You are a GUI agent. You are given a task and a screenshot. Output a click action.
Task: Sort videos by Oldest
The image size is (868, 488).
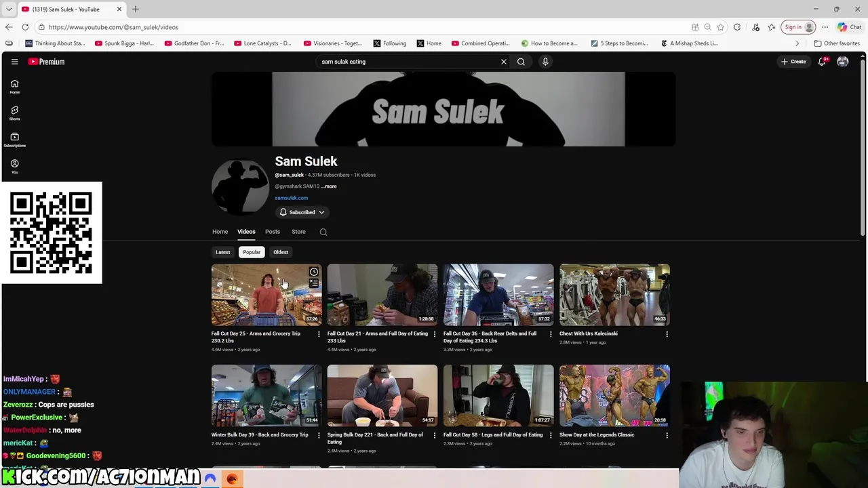click(x=281, y=252)
